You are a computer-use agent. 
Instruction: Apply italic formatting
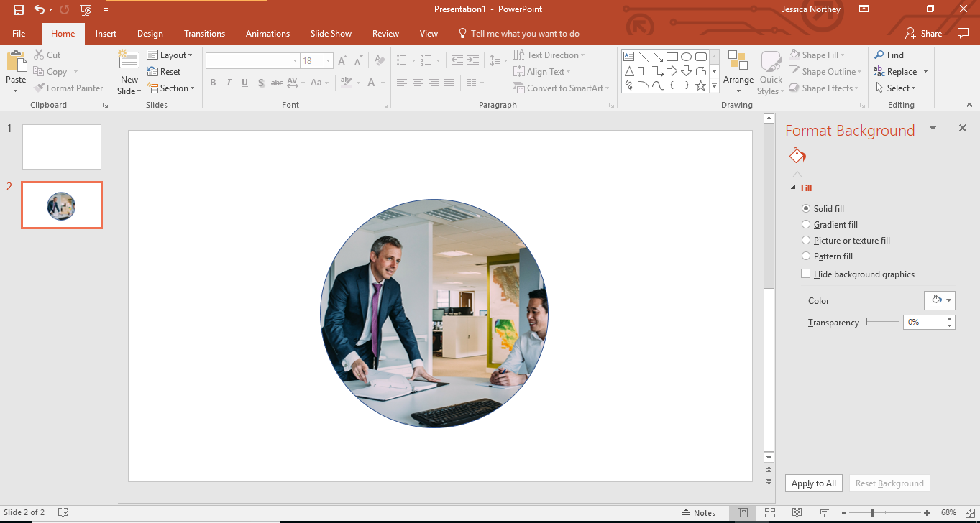tap(228, 83)
